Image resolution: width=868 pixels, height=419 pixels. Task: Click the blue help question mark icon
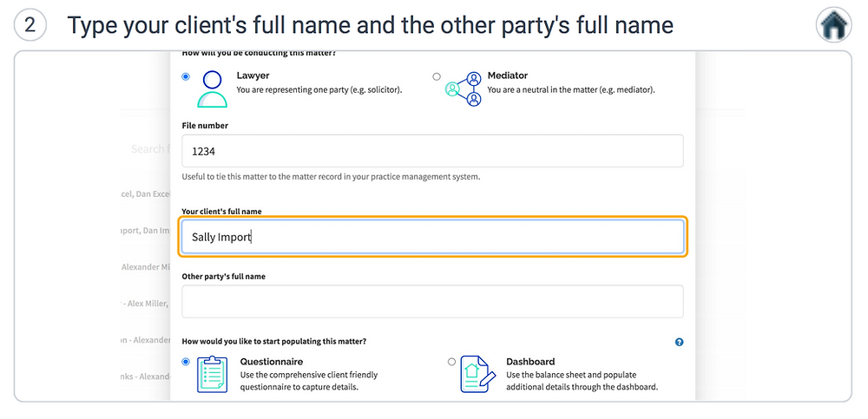680,342
